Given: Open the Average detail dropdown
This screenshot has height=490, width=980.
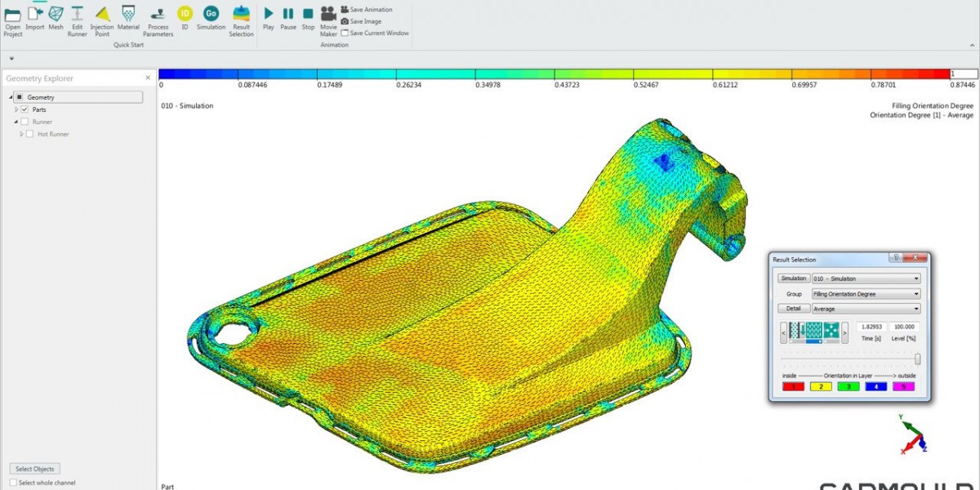Looking at the screenshot, I should tap(866, 309).
